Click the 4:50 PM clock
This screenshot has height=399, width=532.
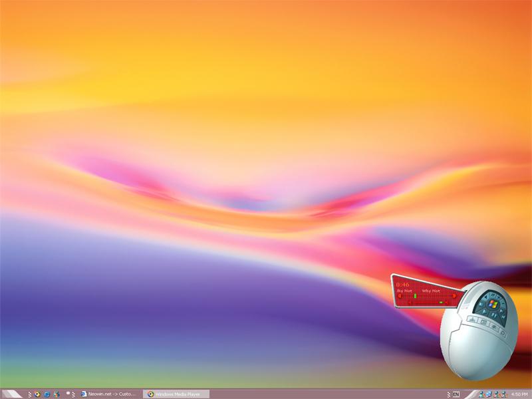pyautogui.click(x=519, y=394)
